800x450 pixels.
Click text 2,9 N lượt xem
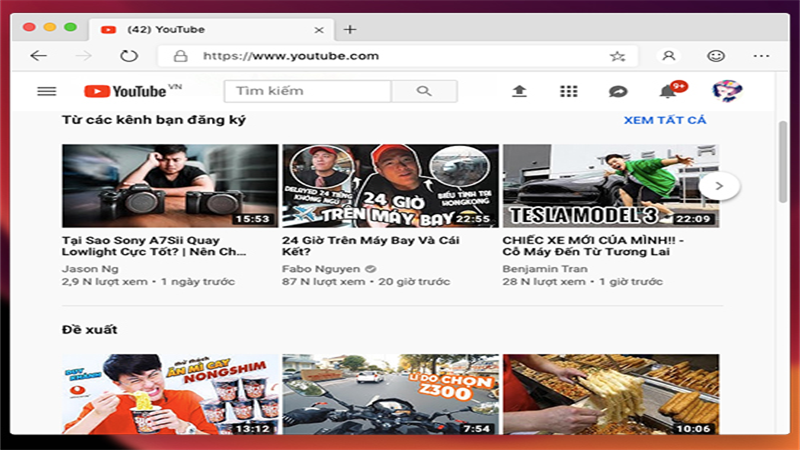[105, 282]
